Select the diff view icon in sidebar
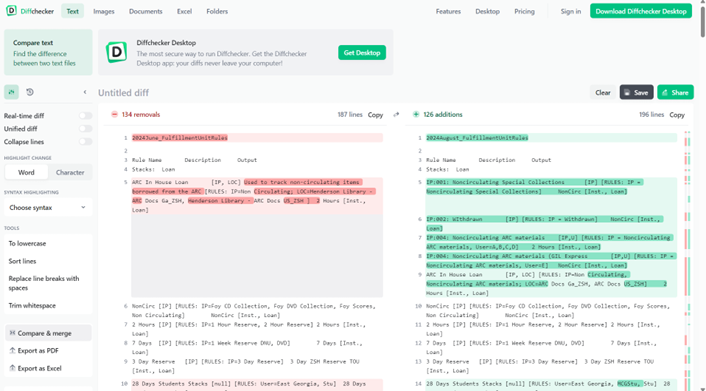 tap(11, 92)
